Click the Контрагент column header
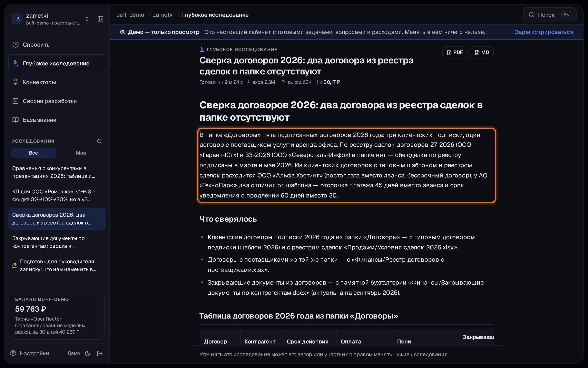The image size is (588, 368). click(260, 341)
